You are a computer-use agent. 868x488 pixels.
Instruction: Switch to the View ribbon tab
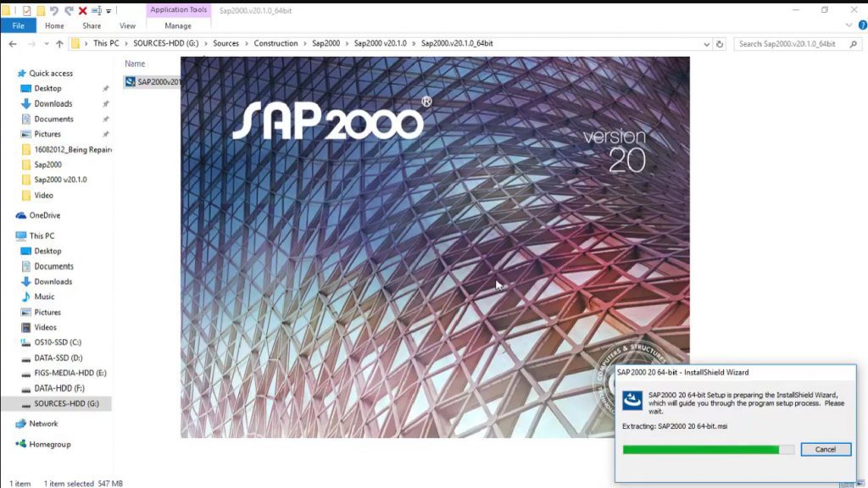[x=127, y=25]
